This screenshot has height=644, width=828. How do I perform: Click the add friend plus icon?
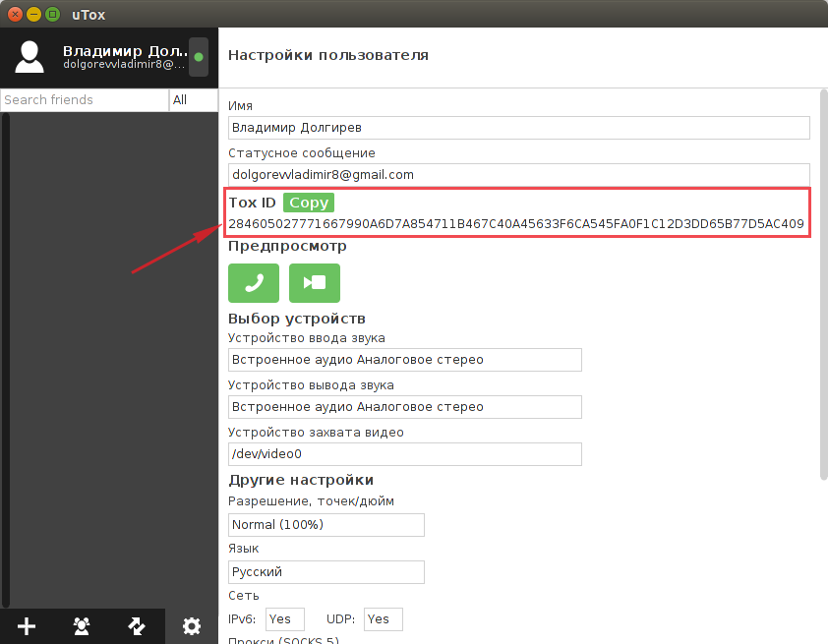click(x=27, y=626)
